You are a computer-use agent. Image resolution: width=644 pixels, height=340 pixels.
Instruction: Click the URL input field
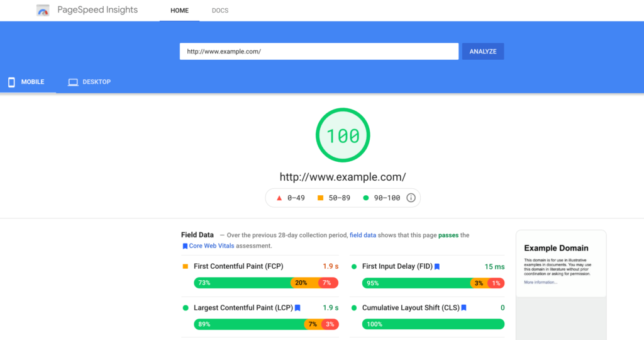[x=319, y=52]
